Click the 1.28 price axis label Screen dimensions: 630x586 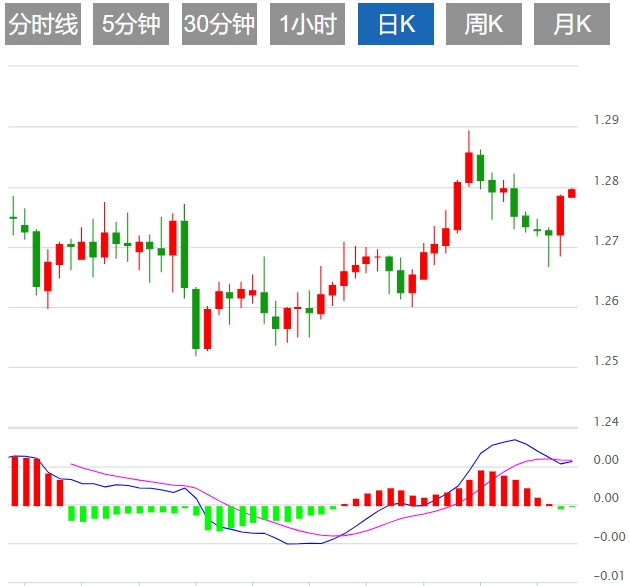tap(605, 181)
